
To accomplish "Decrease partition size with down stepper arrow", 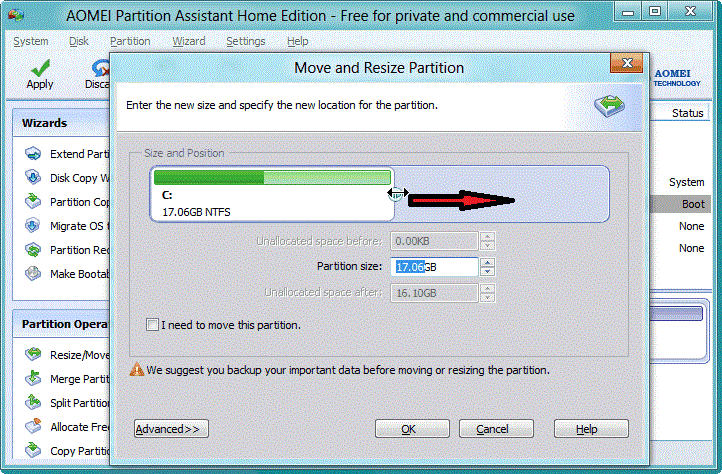I will 487,271.
